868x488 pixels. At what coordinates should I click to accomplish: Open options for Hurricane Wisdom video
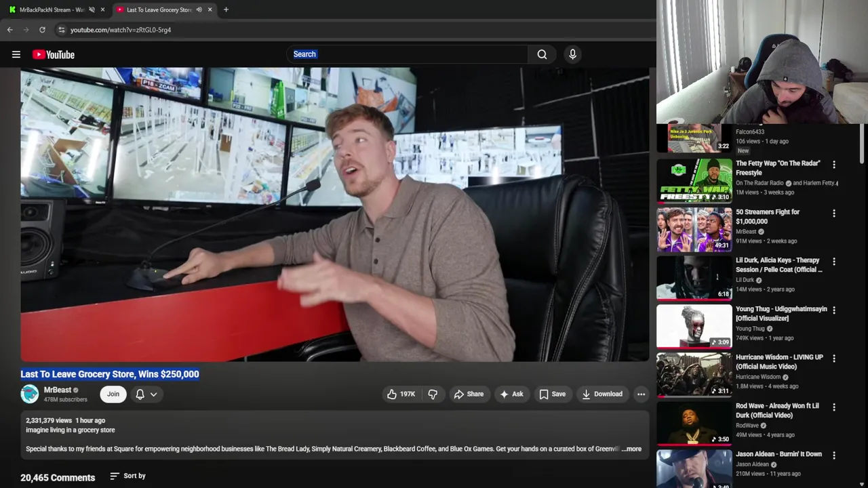834,359
